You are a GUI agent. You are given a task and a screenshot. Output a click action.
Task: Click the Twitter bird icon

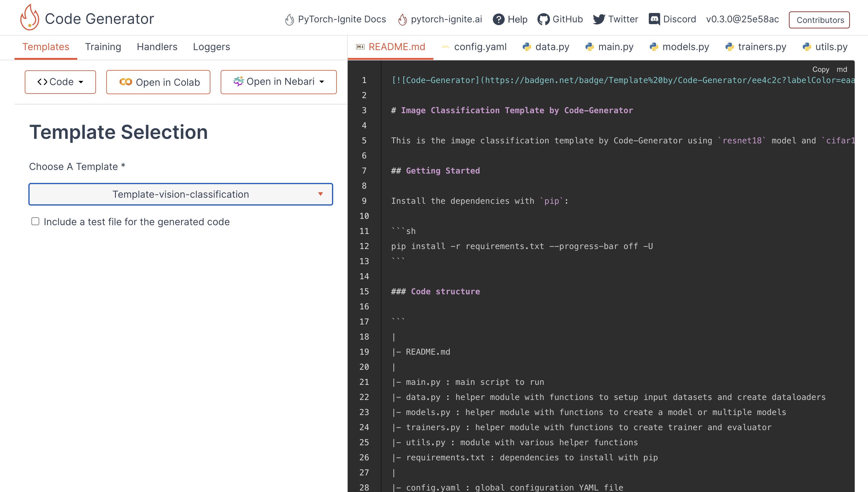click(x=599, y=19)
